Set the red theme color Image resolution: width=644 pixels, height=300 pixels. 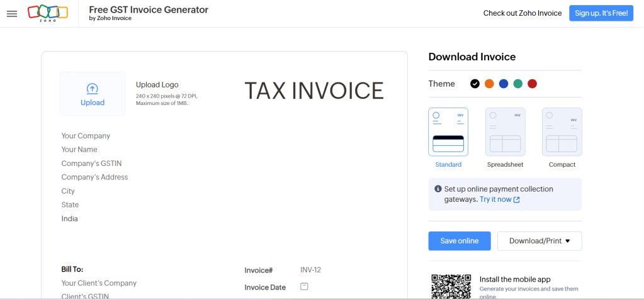(533, 84)
